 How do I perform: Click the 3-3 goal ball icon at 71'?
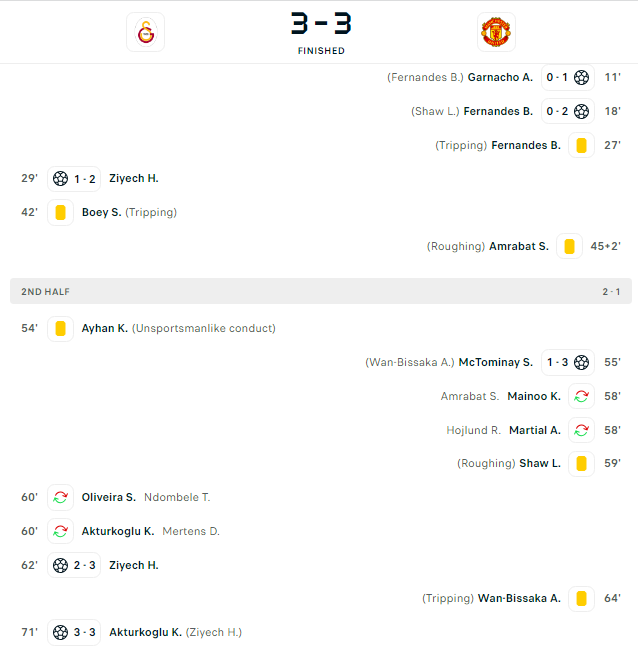pyautogui.click(x=60, y=632)
